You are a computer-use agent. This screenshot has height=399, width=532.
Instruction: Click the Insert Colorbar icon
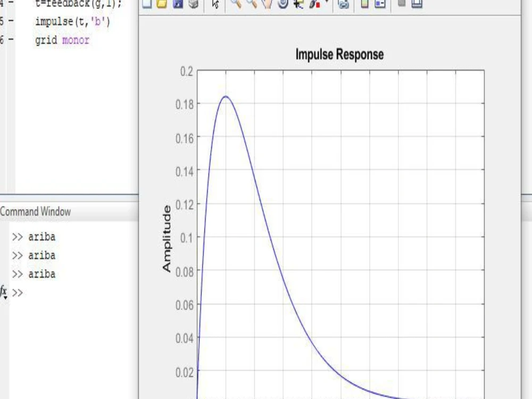(365, 3)
